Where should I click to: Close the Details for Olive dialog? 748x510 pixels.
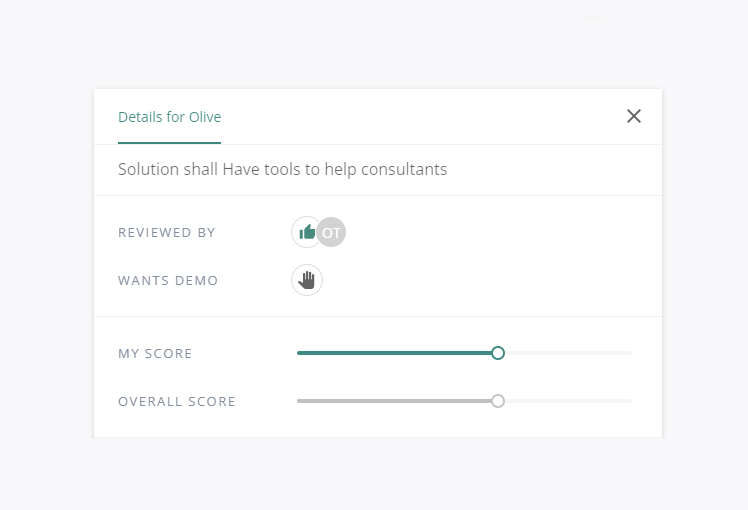634,116
